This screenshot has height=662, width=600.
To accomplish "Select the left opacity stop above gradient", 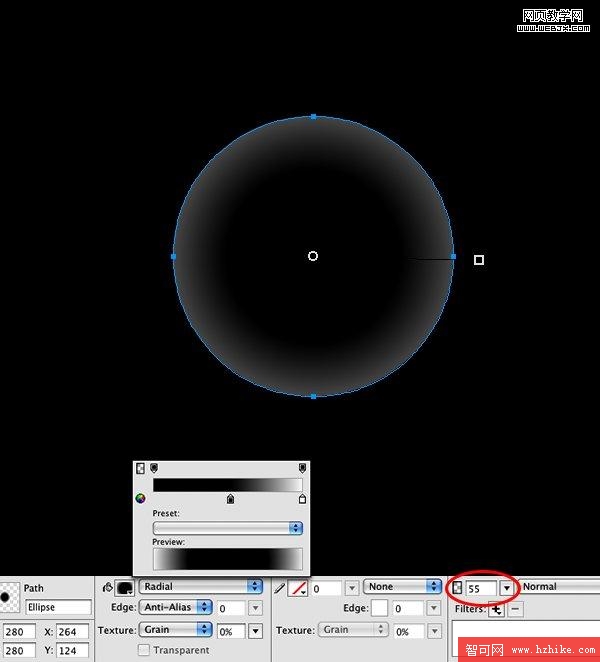I will coord(153,467).
